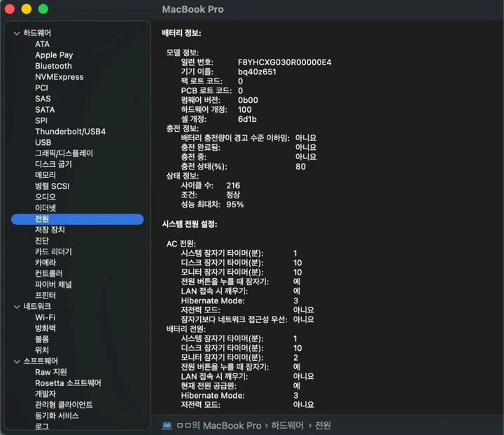Open 저장 장치 information
The height and width of the screenshot is (435, 504).
[50, 230]
